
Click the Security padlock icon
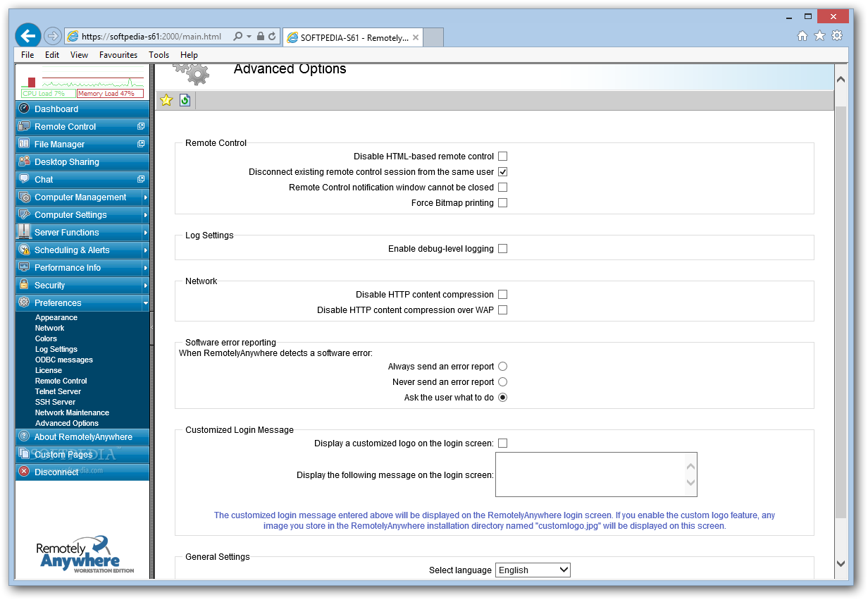click(x=25, y=285)
